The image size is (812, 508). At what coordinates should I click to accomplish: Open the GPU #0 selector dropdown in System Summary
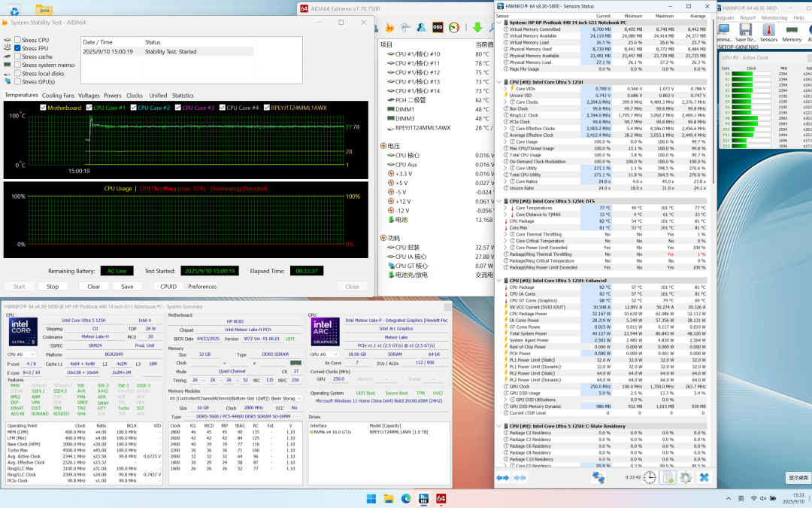pos(323,354)
